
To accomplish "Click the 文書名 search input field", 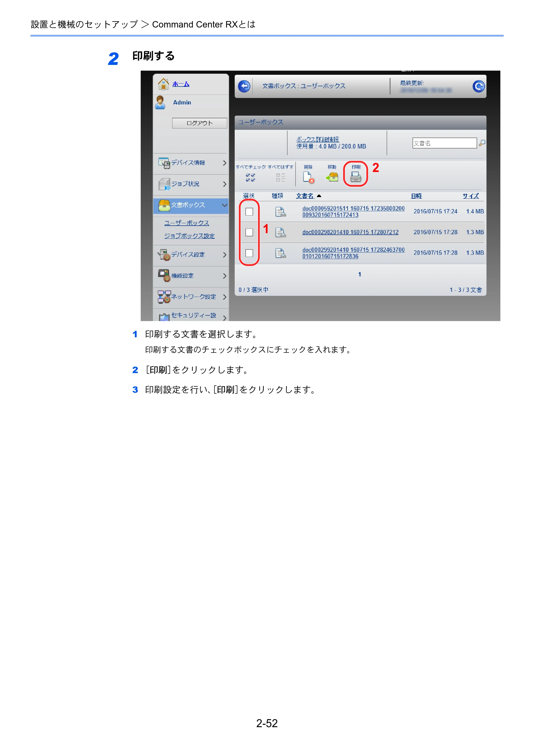I will click(x=445, y=143).
